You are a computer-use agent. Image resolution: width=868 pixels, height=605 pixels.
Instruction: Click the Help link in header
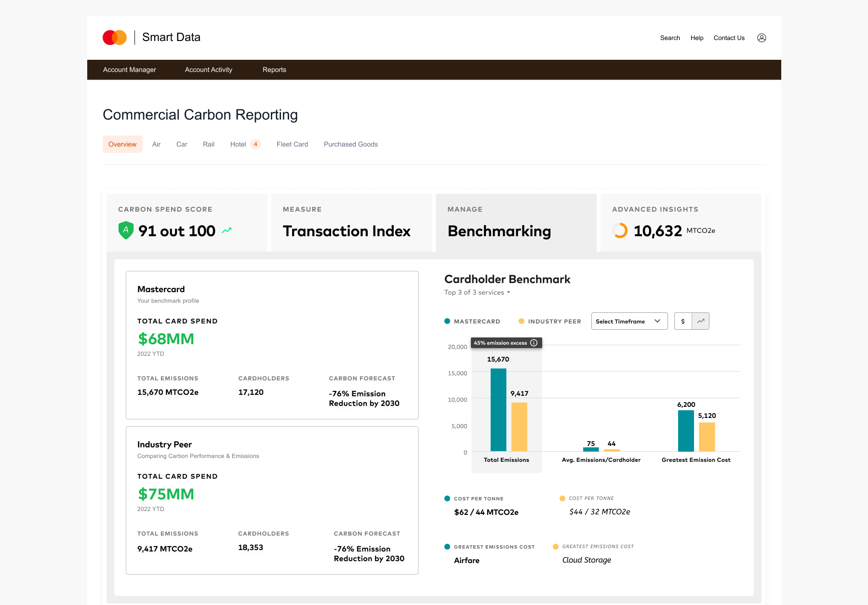point(697,38)
